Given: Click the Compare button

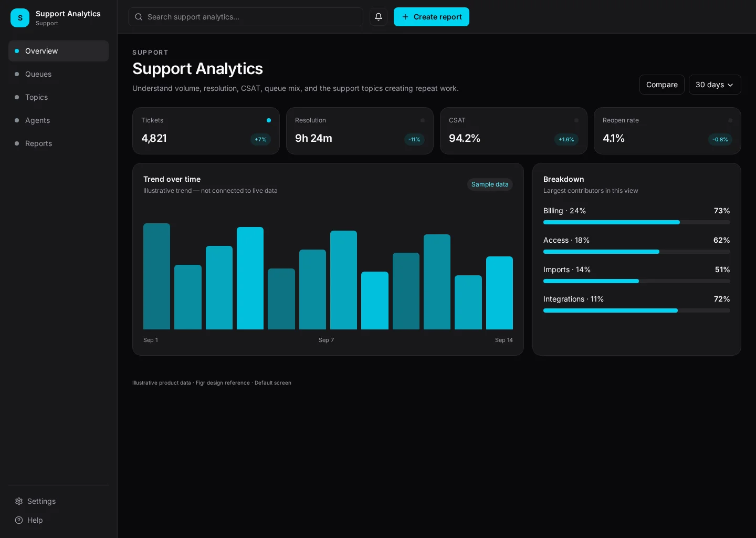Looking at the screenshot, I should 662,85.
